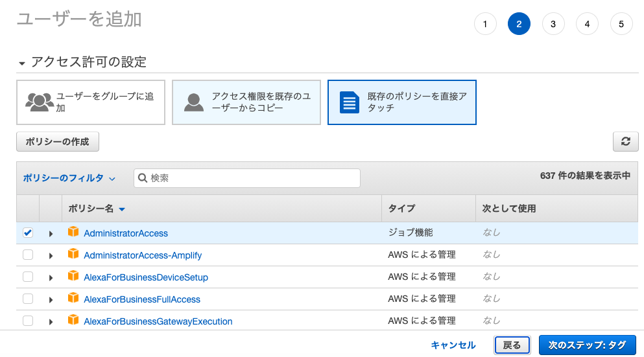The width and height of the screenshot is (644, 357).
Task: Check the AdministratorAccess-Amplify checkbox
Action: click(x=28, y=255)
